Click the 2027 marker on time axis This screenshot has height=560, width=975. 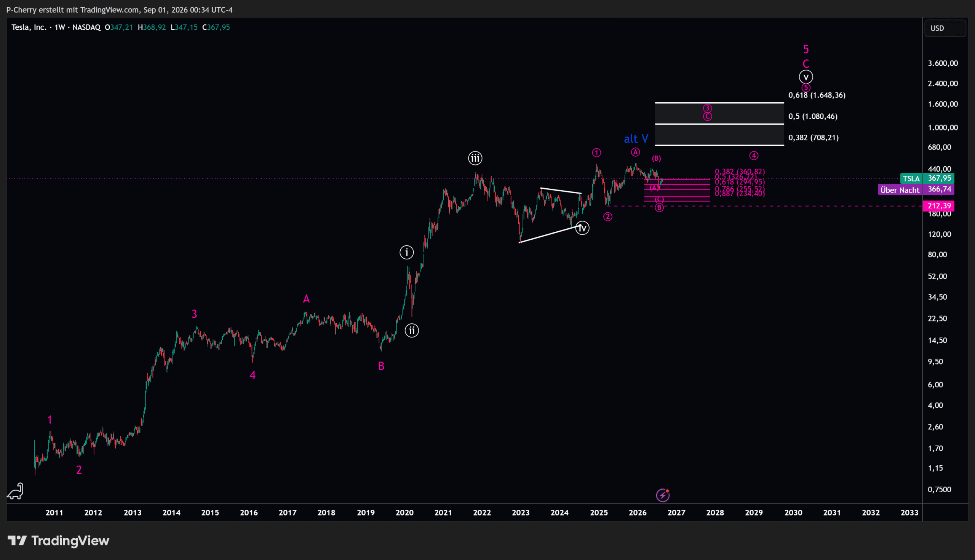click(676, 513)
